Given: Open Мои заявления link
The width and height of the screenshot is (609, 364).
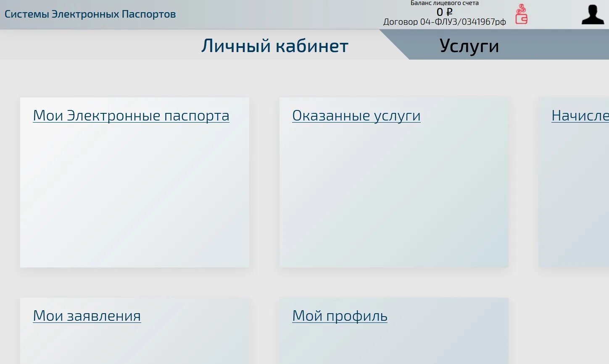Looking at the screenshot, I should click(87, 316).
